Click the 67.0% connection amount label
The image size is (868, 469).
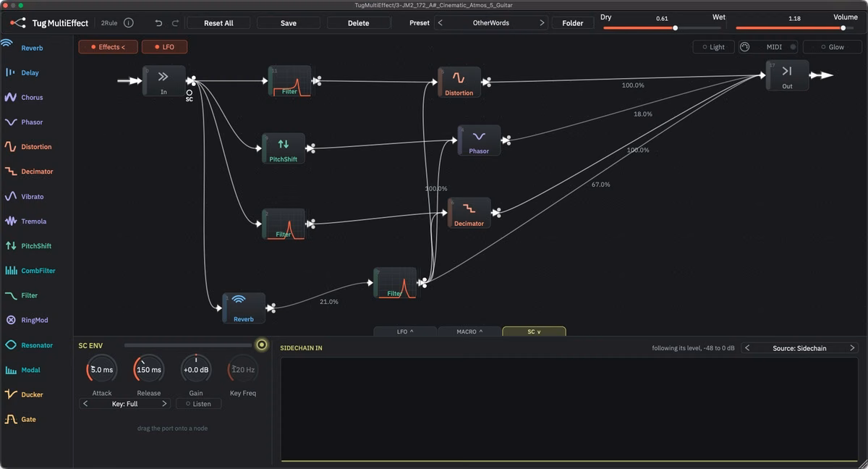coord(601,185)
